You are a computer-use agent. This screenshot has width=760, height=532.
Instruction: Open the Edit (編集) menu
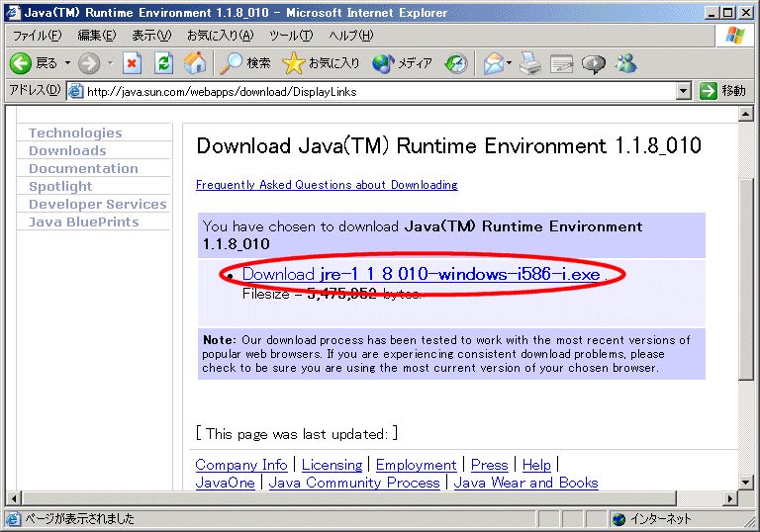pos(97,36)
